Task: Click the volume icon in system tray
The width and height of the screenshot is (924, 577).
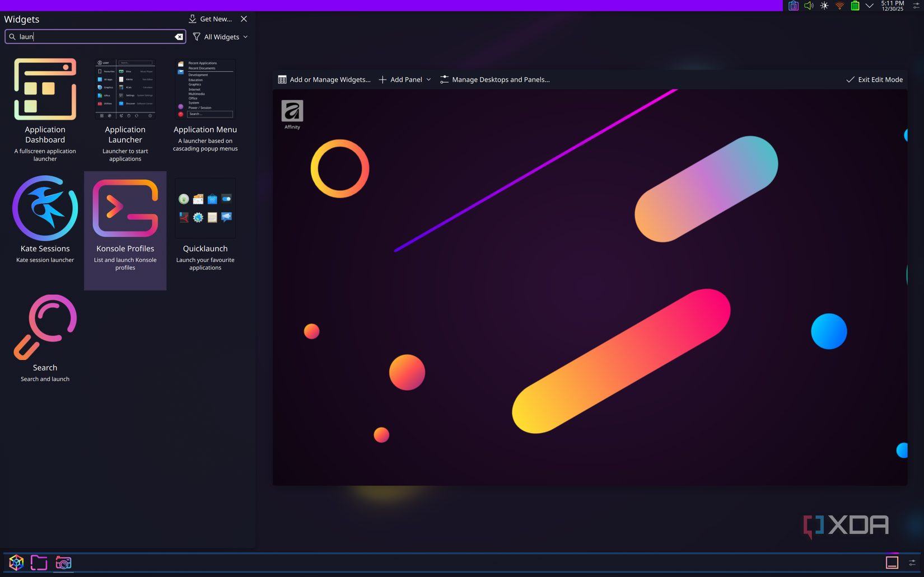Action: (809, 6)
